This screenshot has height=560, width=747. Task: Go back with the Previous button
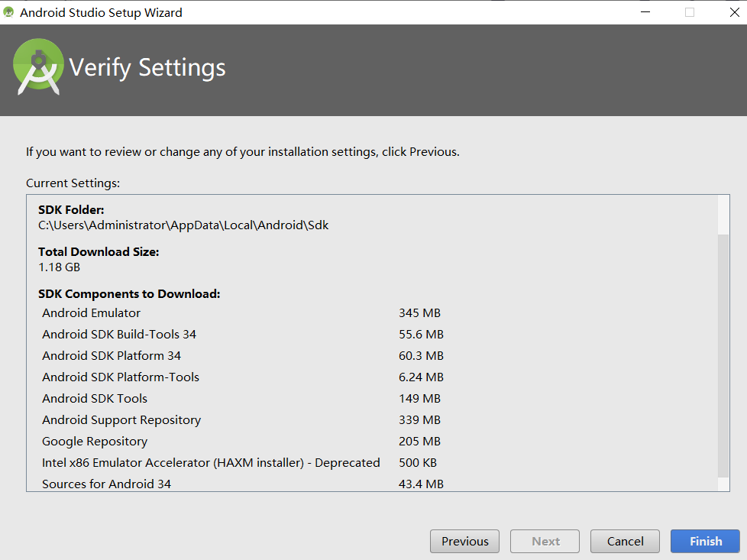pos(464,541)
